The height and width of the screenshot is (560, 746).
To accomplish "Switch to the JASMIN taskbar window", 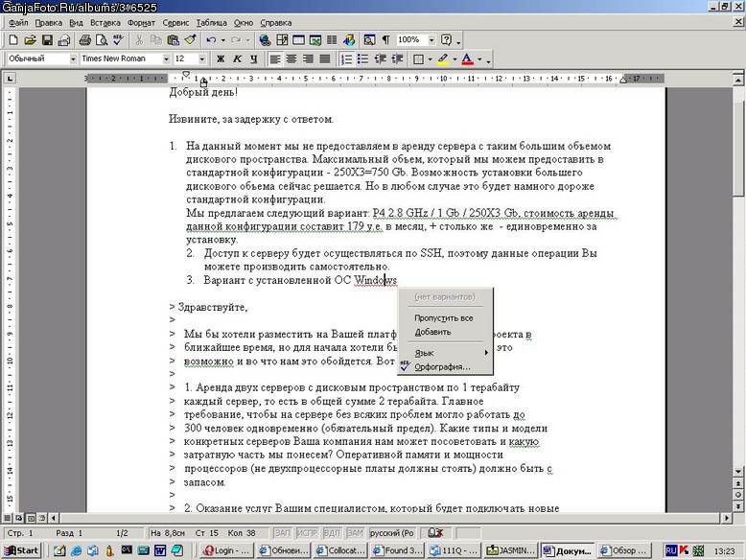I will (511, 550).
